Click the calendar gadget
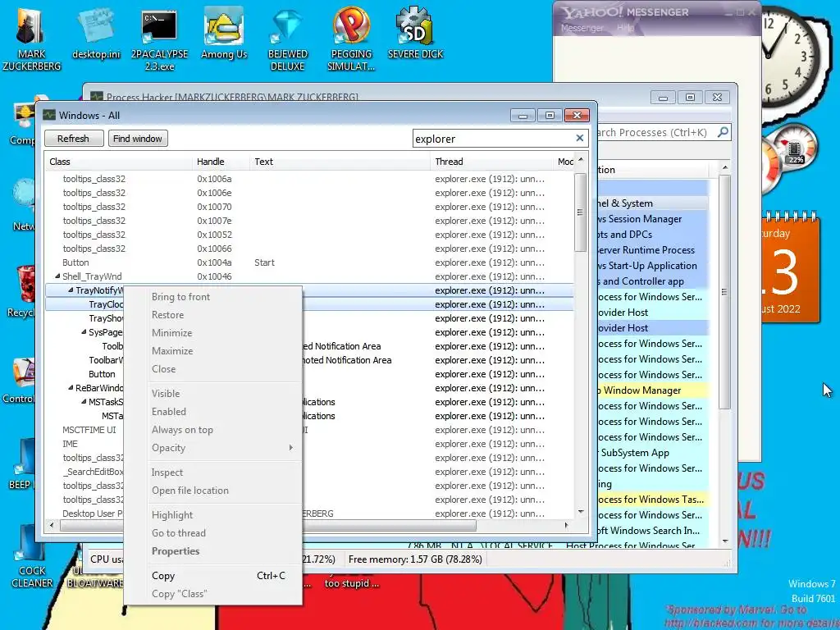 click(790, 268)
